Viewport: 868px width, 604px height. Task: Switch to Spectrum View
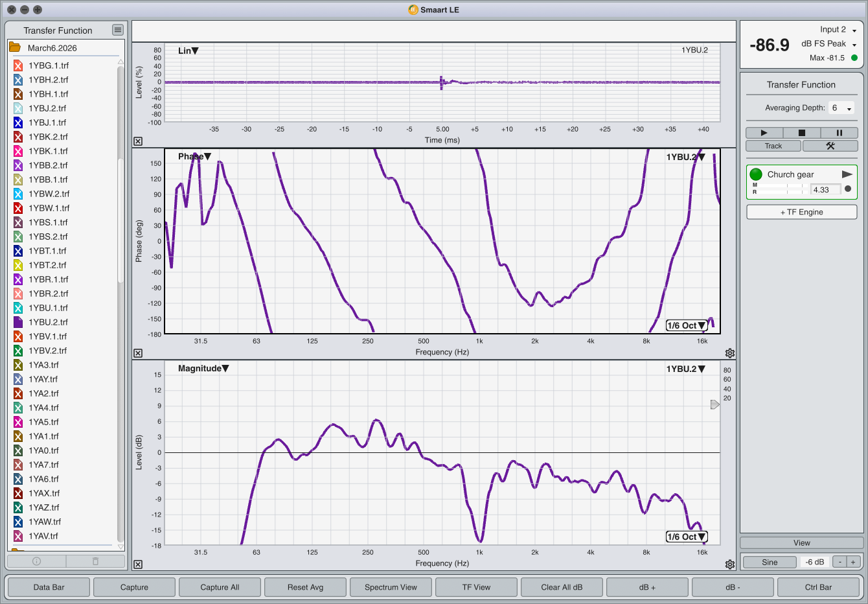(391, 587)
